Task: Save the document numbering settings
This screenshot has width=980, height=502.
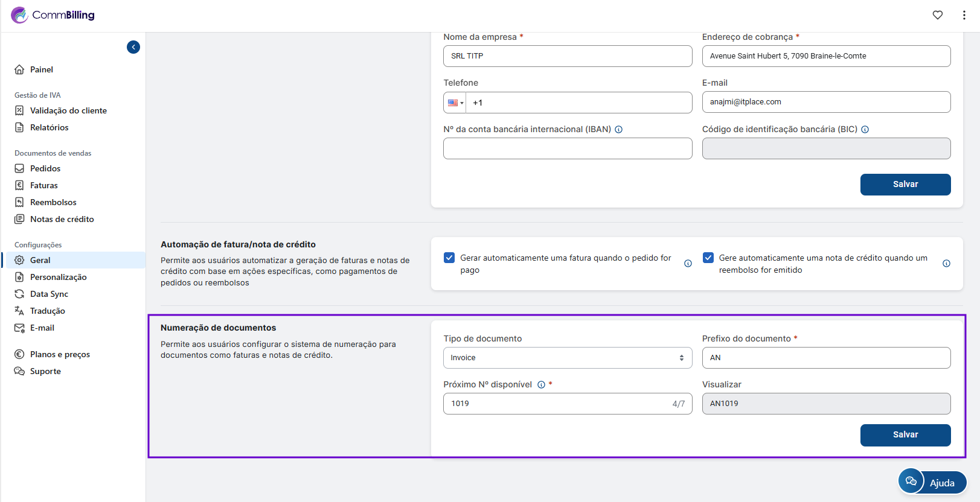Action: tap(905, 435)
